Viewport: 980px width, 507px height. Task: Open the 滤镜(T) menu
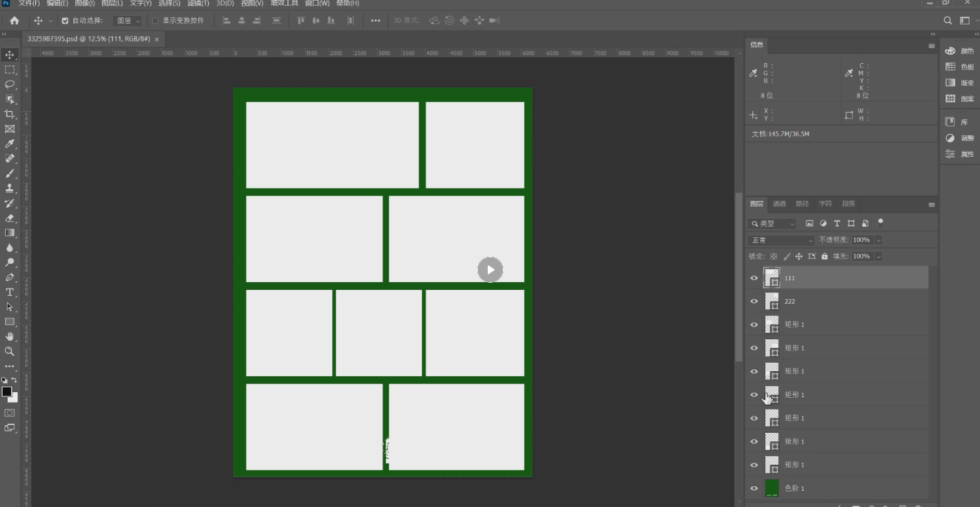200,3
